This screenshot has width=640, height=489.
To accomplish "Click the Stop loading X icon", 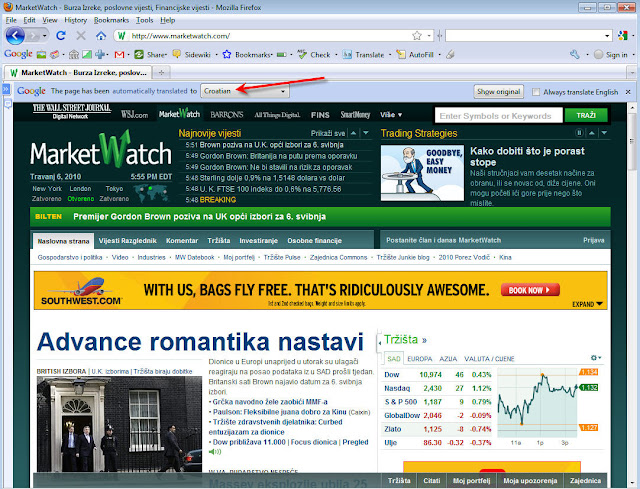I will tap(81, 36).
